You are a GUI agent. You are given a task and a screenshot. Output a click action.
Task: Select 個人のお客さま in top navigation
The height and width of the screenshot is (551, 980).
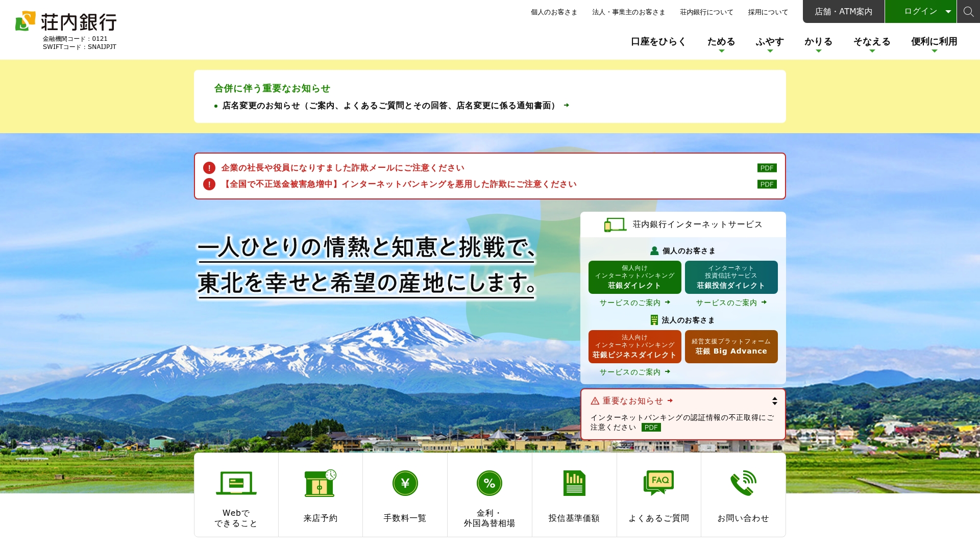coord(554,12)
